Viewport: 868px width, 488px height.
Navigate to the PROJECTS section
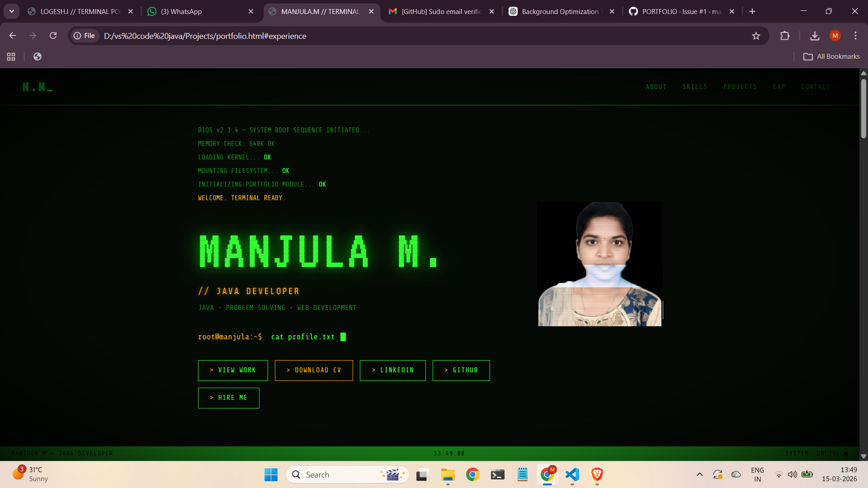pos(740,87)
